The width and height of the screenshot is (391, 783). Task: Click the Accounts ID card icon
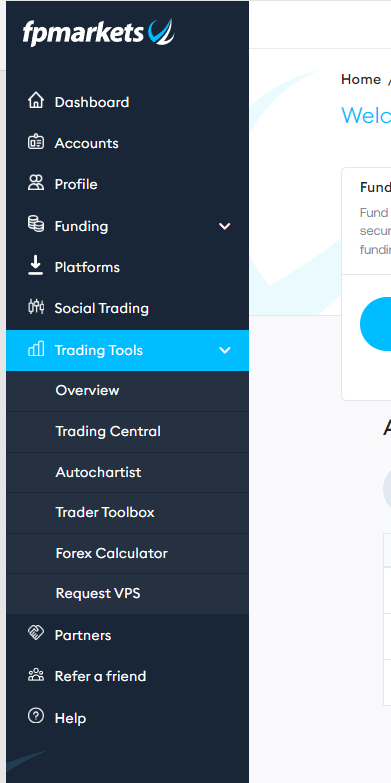35,142
